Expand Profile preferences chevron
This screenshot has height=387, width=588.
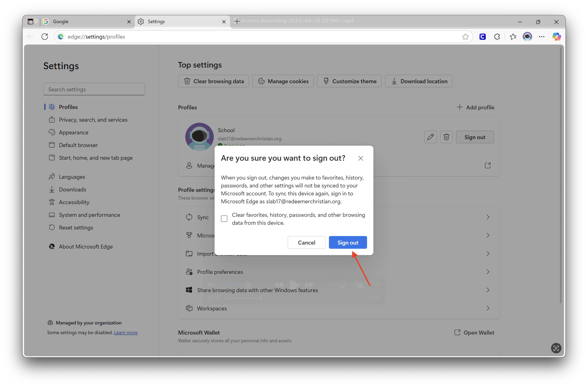(x=488, y=272)
